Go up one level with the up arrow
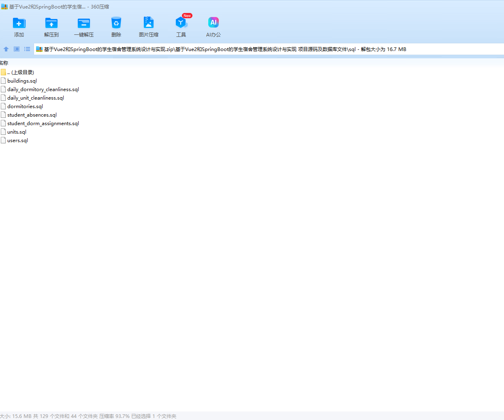The image size is (504, 420). (6, 49)
